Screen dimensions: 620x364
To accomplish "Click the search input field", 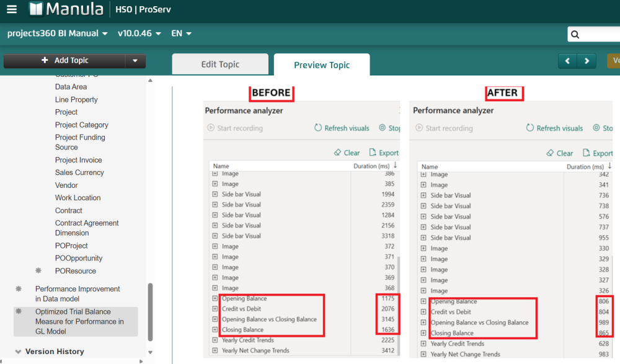I will click(x=593, y=35).
